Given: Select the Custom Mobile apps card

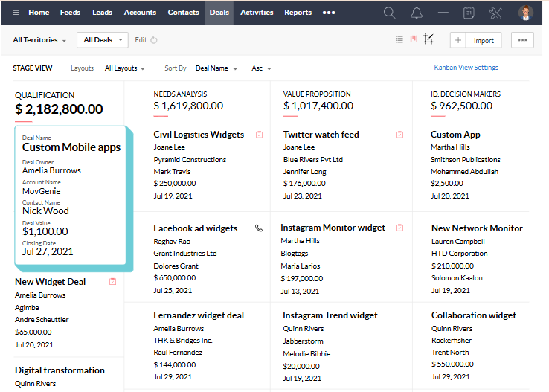Looking at the screenshot, I should [71, 196].
